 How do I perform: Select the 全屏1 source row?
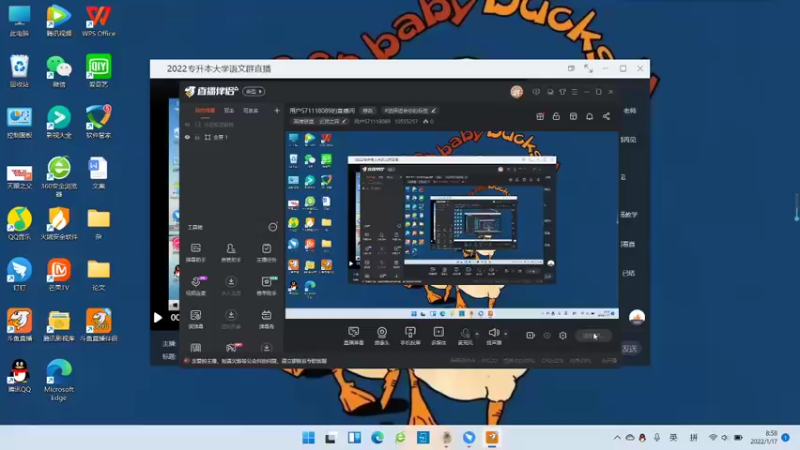click(x=232, y=137)
